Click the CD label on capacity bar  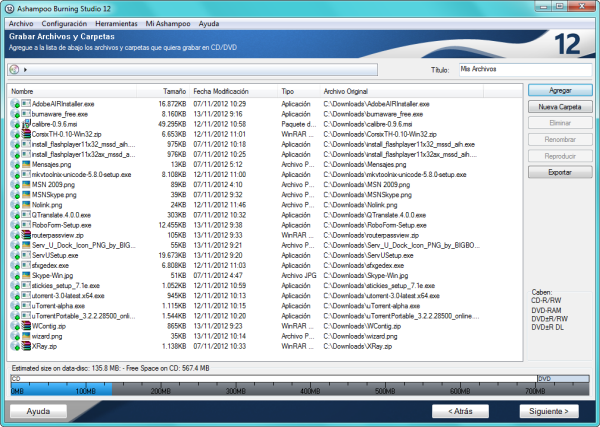click(16, 379)
